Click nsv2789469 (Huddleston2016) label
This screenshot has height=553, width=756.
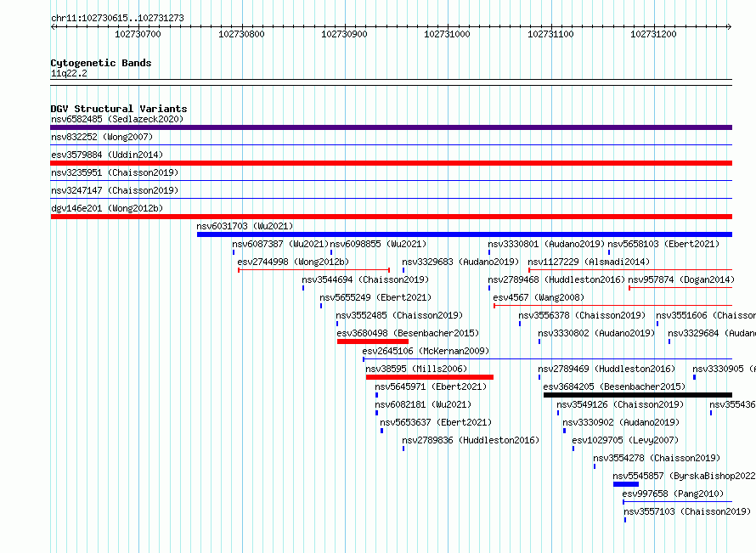point(606,369)
